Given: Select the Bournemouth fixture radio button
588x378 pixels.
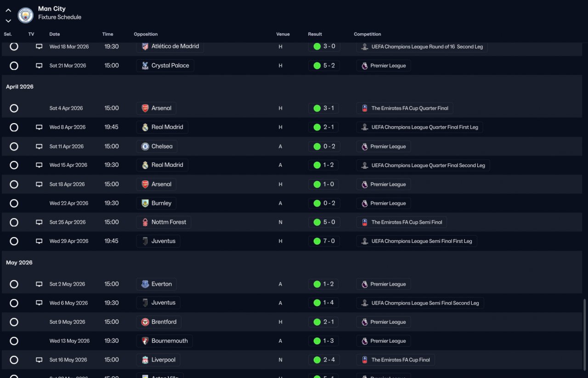Looking at the screenshot, I should click(14, 341).
